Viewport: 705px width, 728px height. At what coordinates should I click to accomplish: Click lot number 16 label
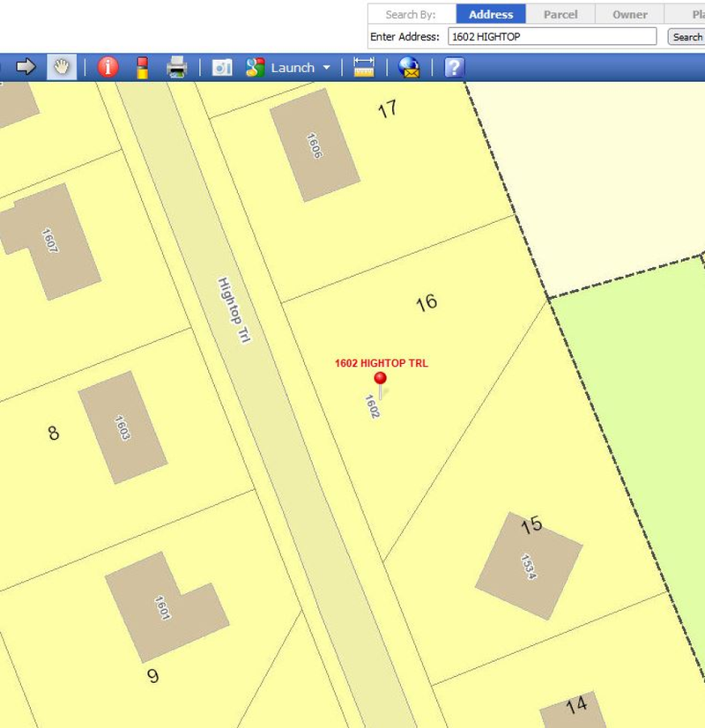[426, 302]
